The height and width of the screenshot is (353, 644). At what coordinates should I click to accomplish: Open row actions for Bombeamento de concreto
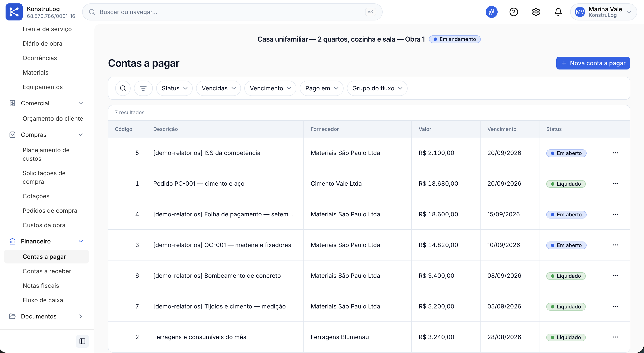click(x=615, y=276)
